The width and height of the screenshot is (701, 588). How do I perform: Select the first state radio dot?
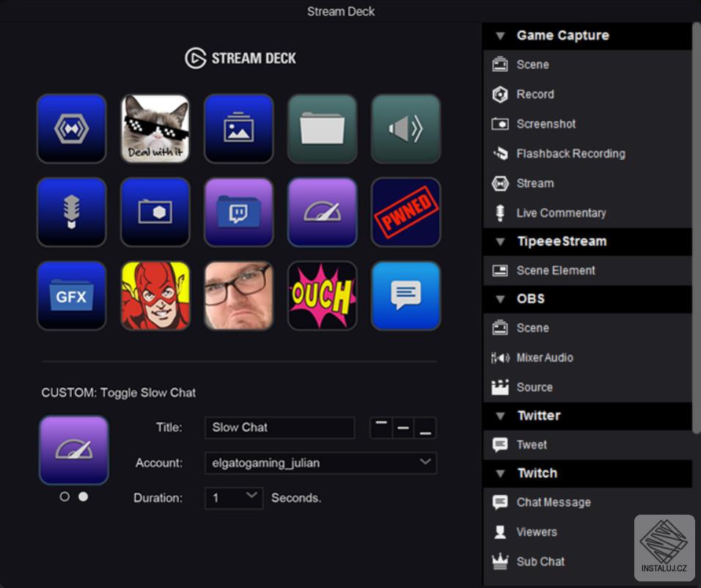(65, 496)
